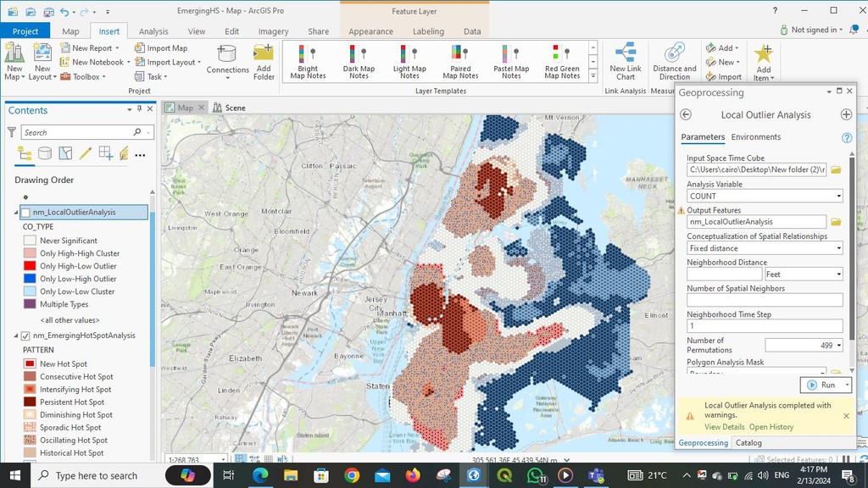Switch Contents to List By Data Source
The width and height of the screenshot is (868, 488).
point(45,153)
